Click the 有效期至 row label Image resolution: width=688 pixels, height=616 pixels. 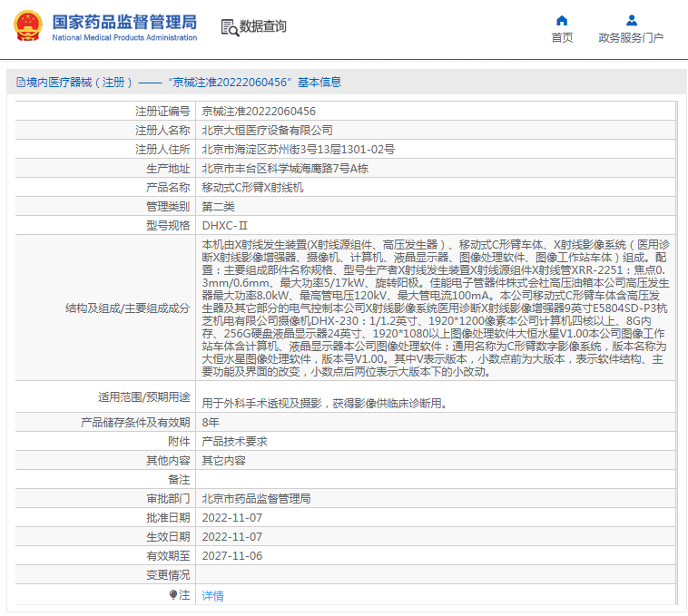(168, 556)
